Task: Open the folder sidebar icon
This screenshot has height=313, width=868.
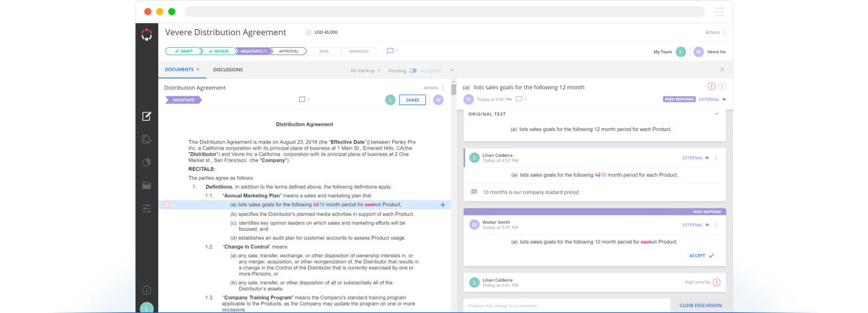Action: pyautogui.click(x=147, y=185)
